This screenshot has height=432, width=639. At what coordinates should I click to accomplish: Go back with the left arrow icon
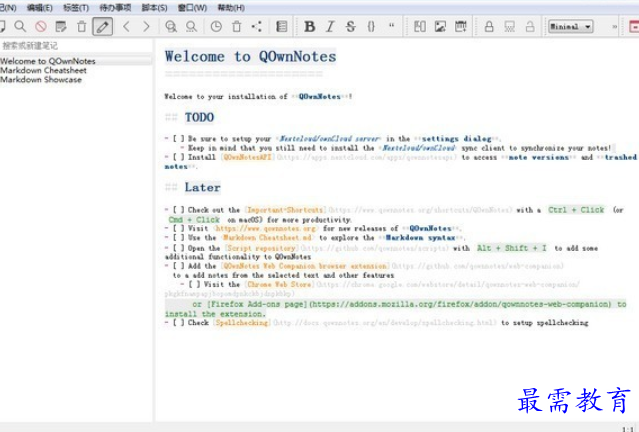(x=127, y=26)
